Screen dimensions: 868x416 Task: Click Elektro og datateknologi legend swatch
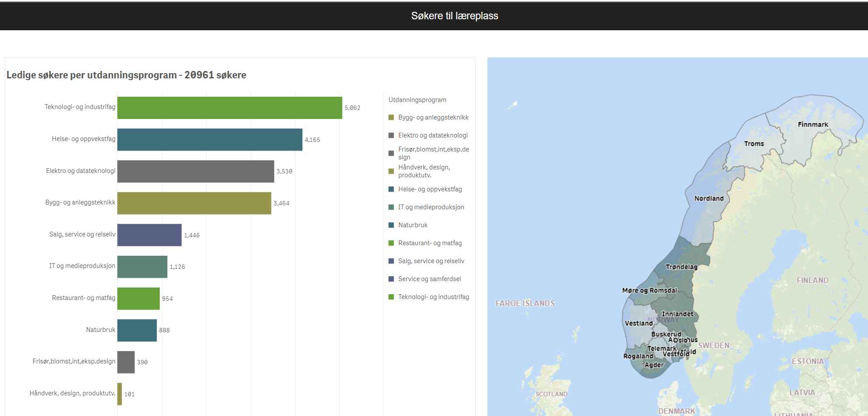(391, 135)
